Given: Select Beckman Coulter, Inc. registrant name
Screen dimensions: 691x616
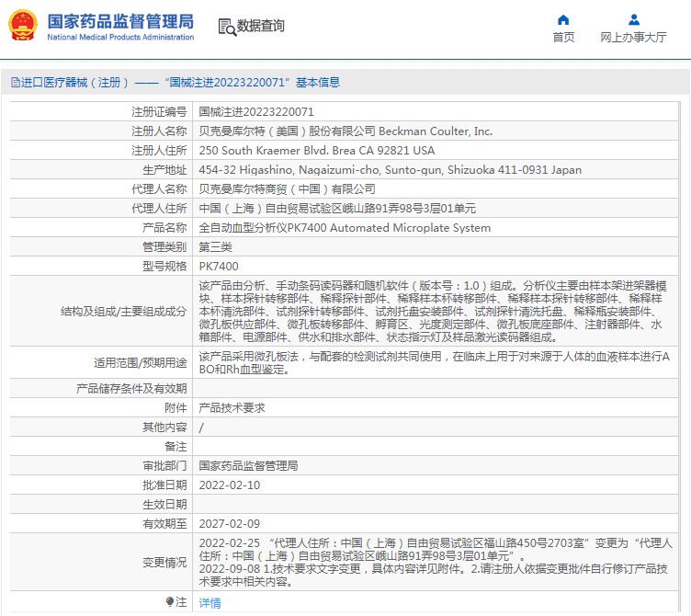Looking at the screenshot, I should pos(436,131).
